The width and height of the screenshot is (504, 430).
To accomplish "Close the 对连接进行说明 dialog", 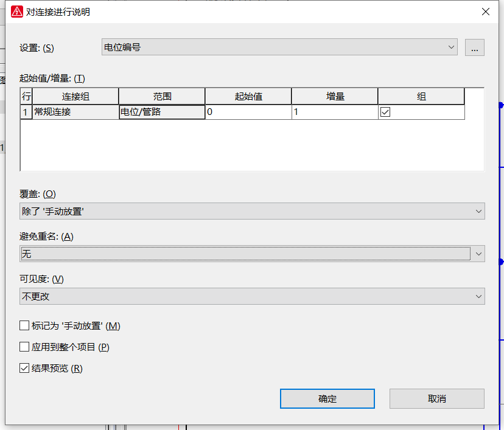I will click(x=485, y=12).
